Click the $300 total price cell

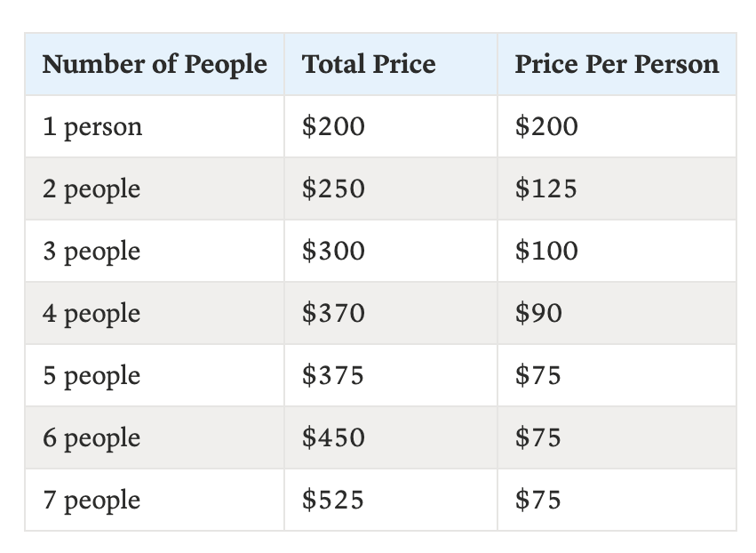(x=391, y=251)
